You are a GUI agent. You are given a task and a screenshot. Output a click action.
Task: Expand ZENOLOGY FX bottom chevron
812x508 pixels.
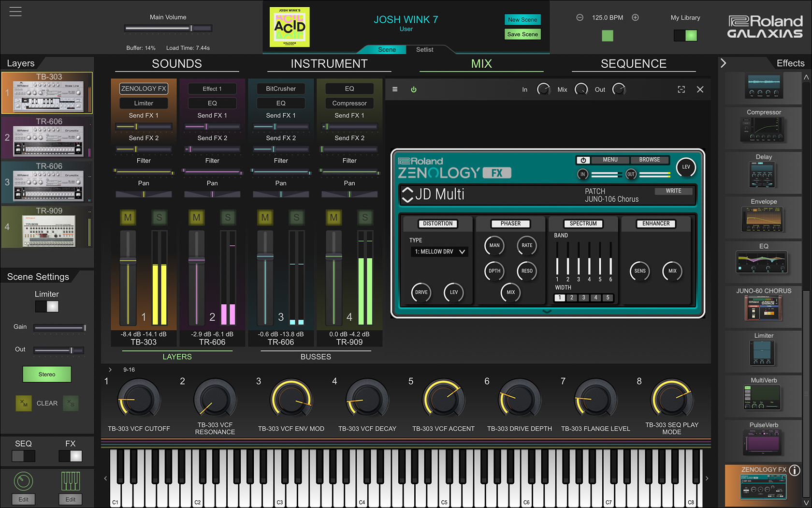547,311
